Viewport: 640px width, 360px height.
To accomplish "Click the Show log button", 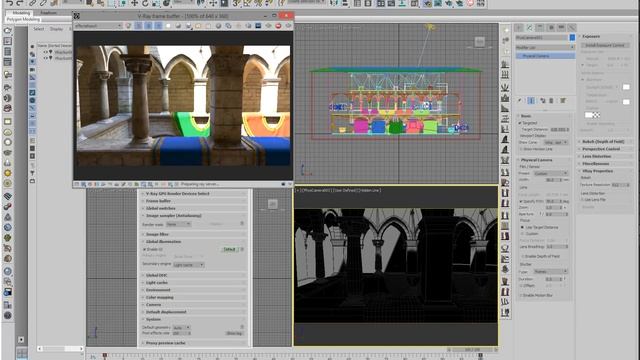I will click(x=234, y=333).
